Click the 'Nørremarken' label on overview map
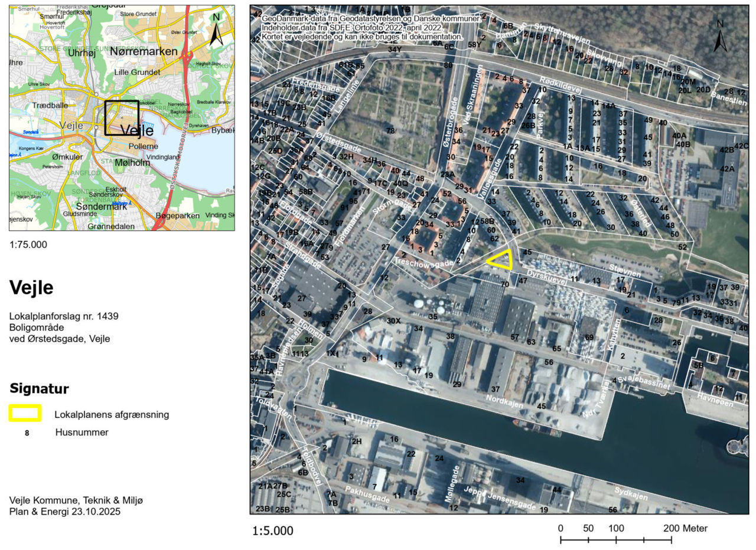This screenshot has height=550, width=756. [144, 52]
